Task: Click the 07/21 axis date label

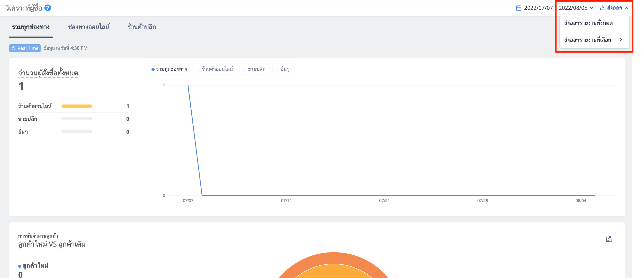Action: pos(384,201)
